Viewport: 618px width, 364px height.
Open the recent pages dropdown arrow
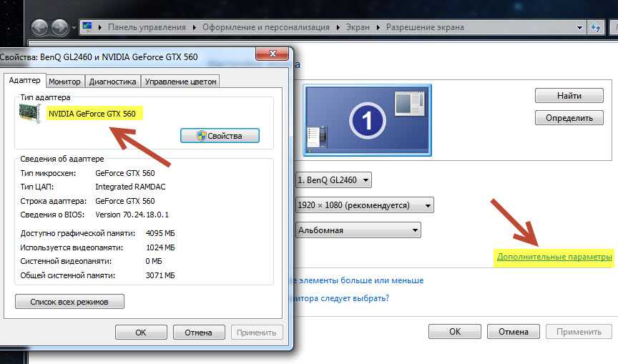[x=73, y=28]
